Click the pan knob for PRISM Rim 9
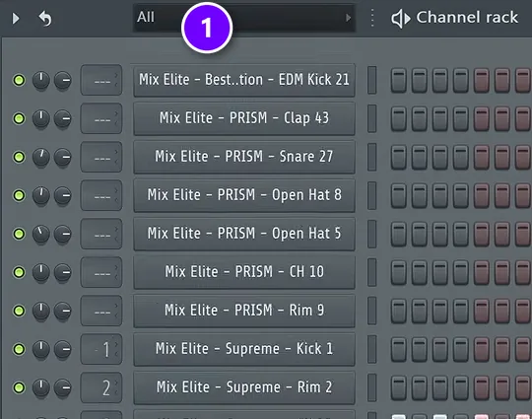Screen dimensions: 532x419 click(41, 311)
